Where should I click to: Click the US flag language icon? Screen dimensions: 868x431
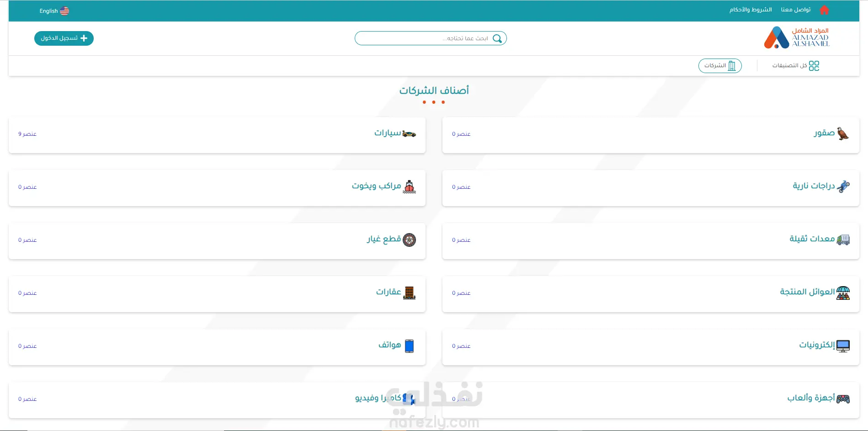tap(64, 11)
